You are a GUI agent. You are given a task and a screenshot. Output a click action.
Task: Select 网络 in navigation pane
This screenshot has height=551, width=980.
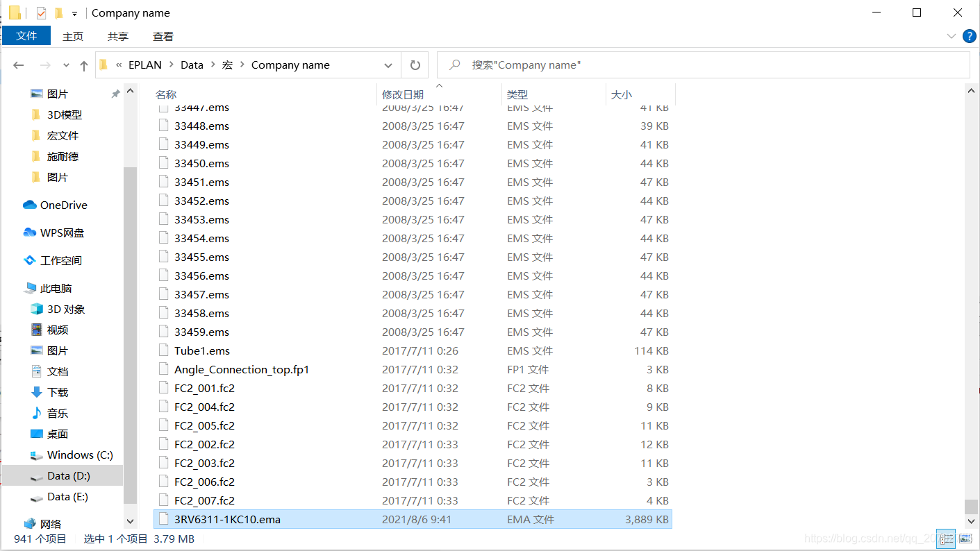pyautogui.click(x=51, y=524)
